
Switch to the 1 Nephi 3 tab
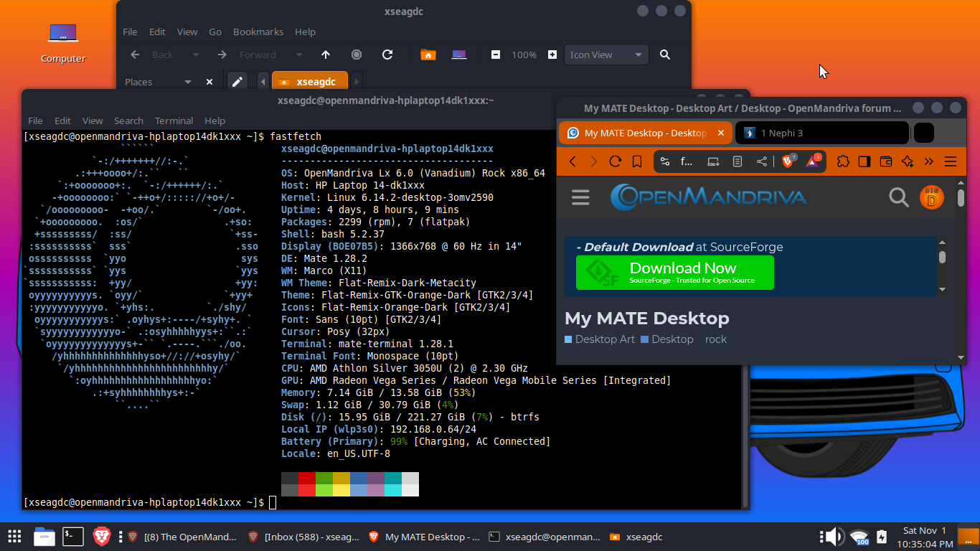pyautogui.click(x=821, y=133)
